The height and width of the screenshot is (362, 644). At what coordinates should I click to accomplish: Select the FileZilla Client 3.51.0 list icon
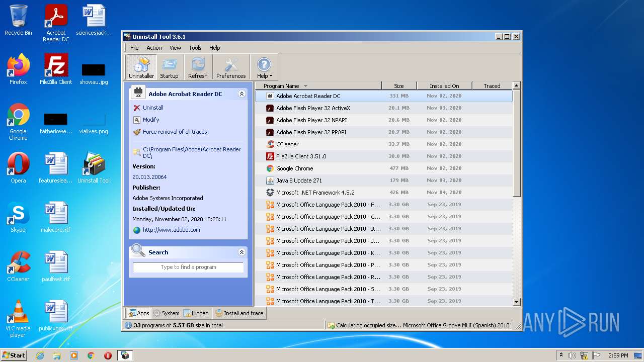pos(270,156)
